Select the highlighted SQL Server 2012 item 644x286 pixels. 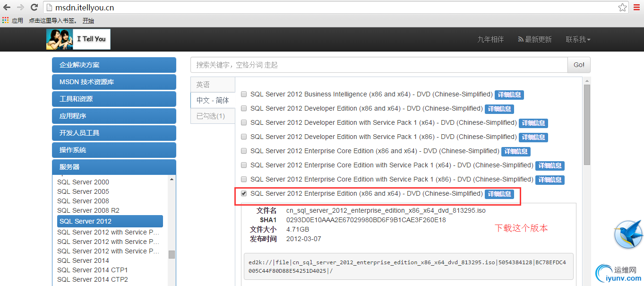click(x=110, y=221)
